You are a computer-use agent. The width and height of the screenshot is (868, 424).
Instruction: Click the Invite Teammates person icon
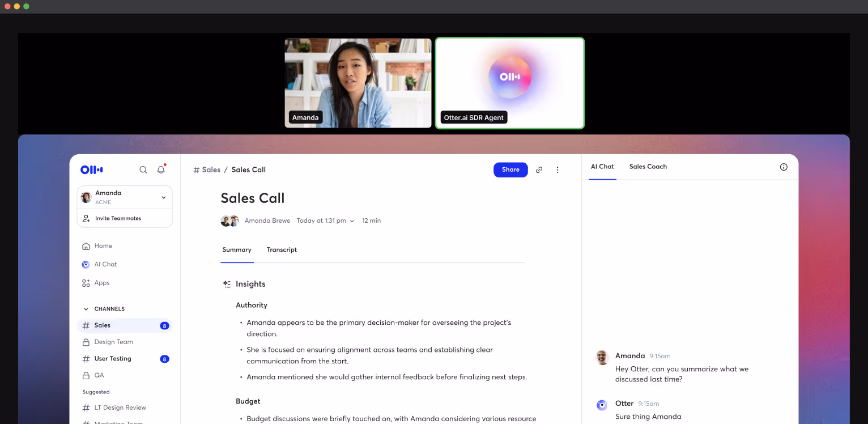(x=86, y=218)
